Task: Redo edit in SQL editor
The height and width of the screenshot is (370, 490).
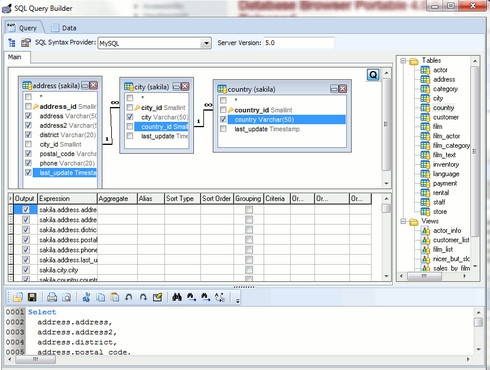Action: tap(143, 297)
